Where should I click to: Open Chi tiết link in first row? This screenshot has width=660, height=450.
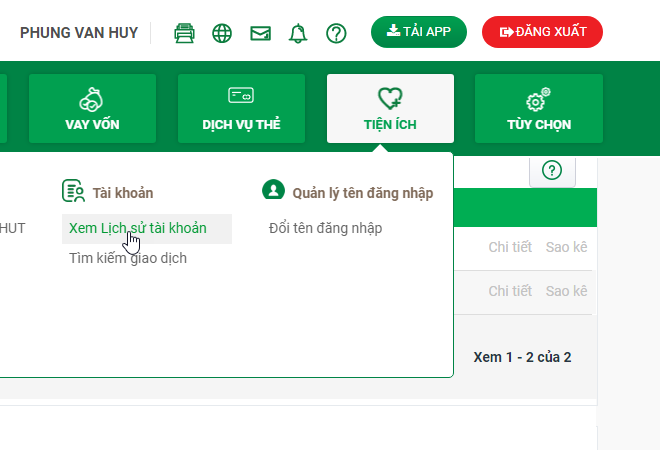point(510,247)
